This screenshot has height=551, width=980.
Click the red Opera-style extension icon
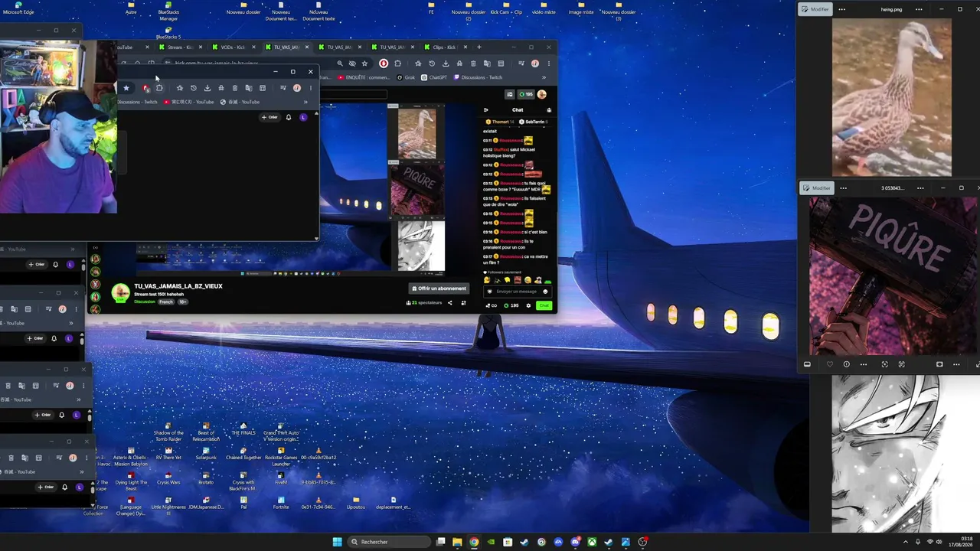coord(384,64)
